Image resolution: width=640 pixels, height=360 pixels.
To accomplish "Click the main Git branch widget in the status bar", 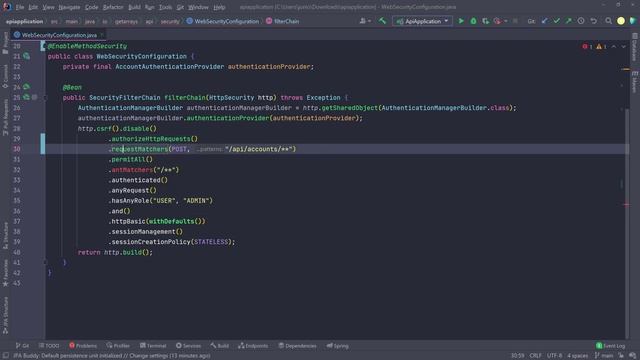I will [x=604, y=356].
